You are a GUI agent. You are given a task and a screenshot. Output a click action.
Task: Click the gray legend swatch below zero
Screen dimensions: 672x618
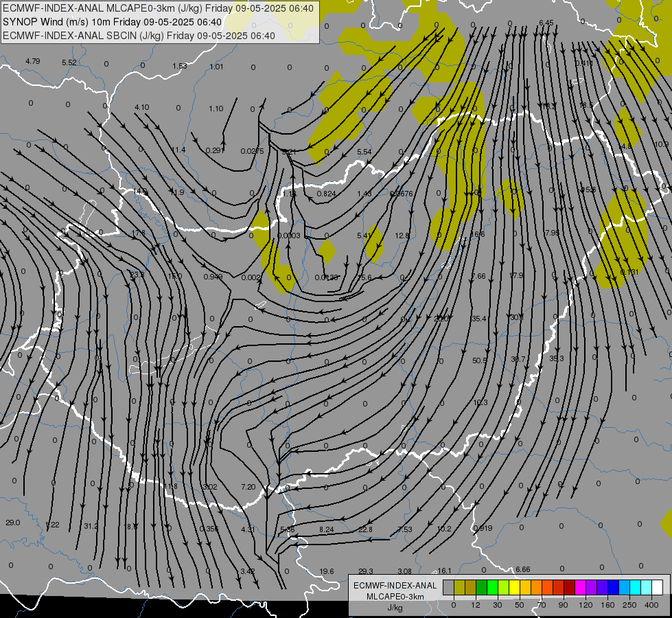point(448,587)
